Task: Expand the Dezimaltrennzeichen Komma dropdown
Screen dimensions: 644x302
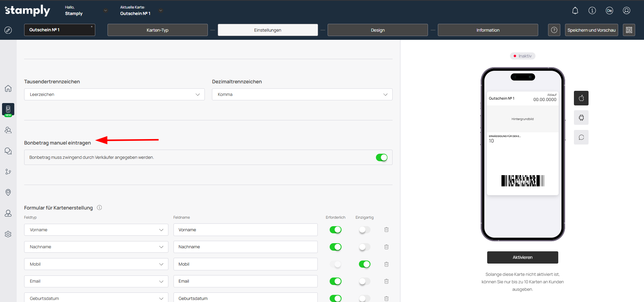Action: coord(302,95)
